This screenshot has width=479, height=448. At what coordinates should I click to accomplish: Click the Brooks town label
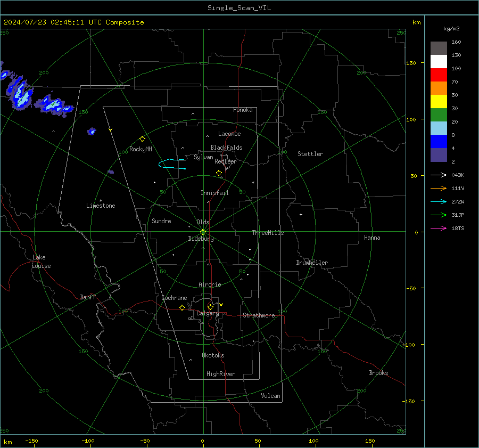tap(378, 373)
